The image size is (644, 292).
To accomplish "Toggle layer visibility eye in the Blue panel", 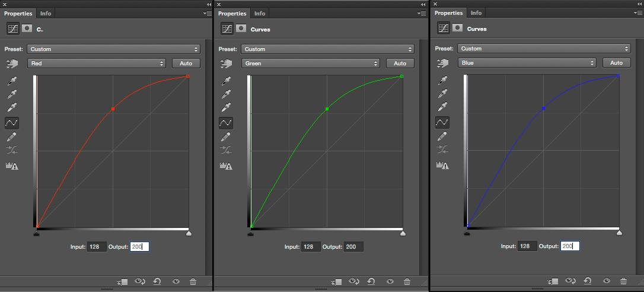I will pyautogui.click(x=607, y=281).
